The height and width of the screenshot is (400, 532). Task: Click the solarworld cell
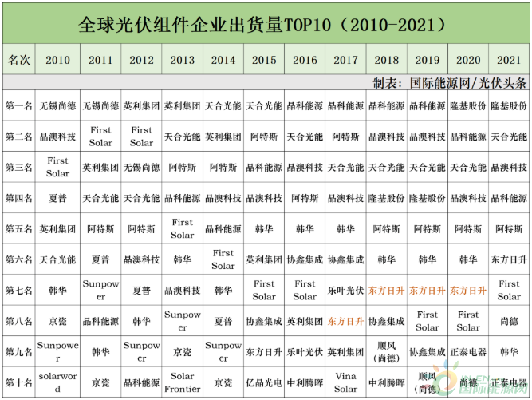pyautogui.click(x=57, y=382)
